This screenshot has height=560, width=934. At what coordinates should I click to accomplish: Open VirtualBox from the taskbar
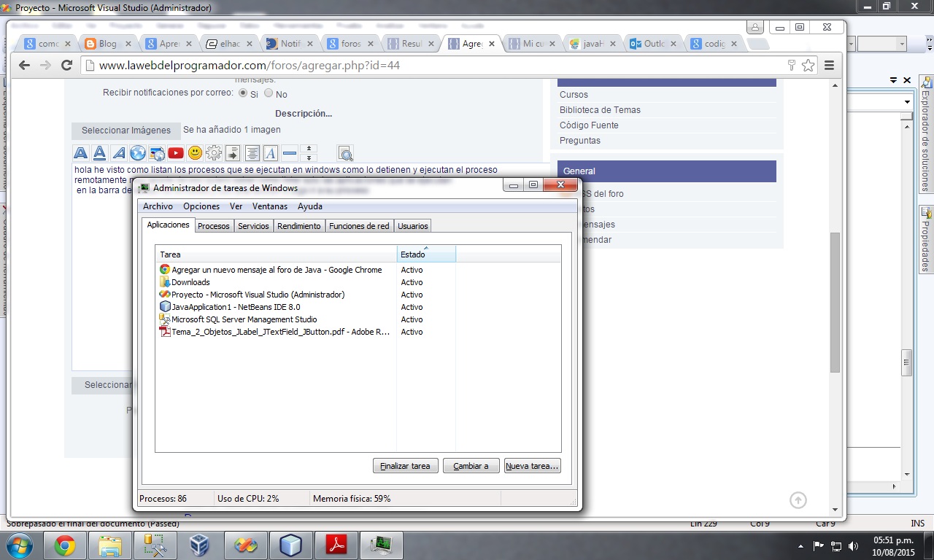click(200, 545)
